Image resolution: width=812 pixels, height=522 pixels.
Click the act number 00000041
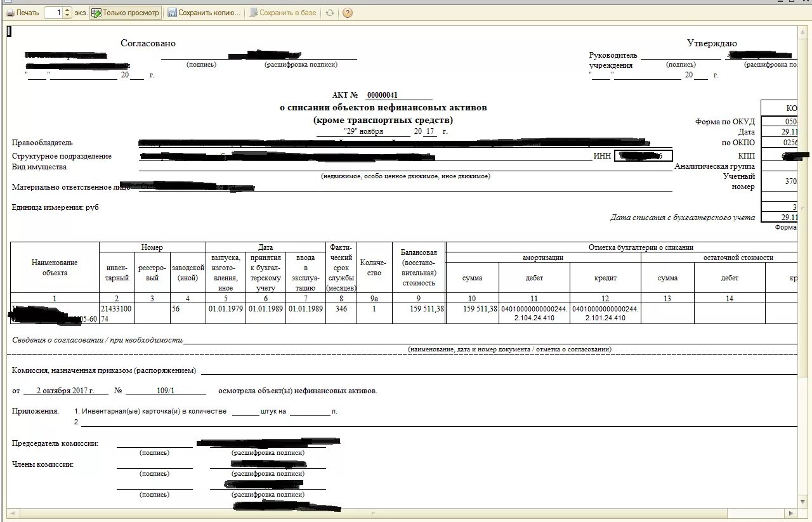click(383, 95)
